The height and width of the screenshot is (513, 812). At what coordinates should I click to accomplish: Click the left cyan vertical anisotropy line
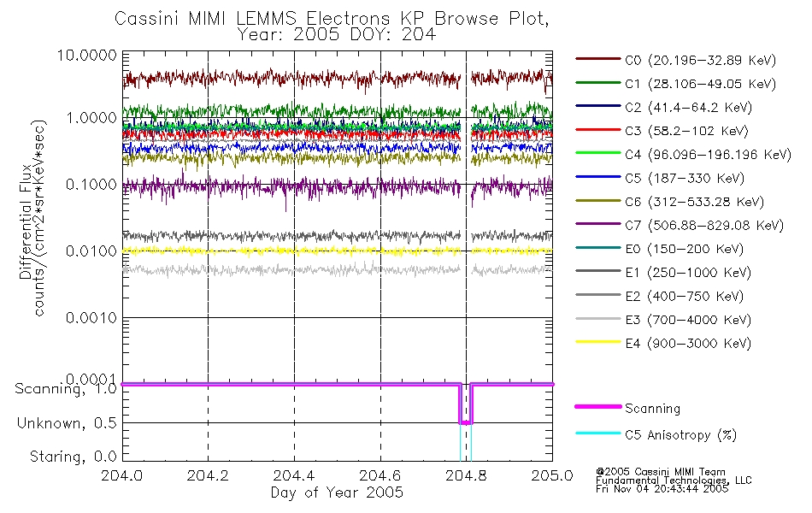coord(461,442)
